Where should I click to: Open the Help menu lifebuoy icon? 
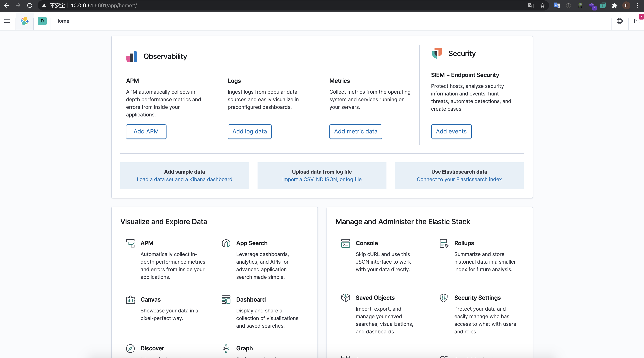point(620,21)
